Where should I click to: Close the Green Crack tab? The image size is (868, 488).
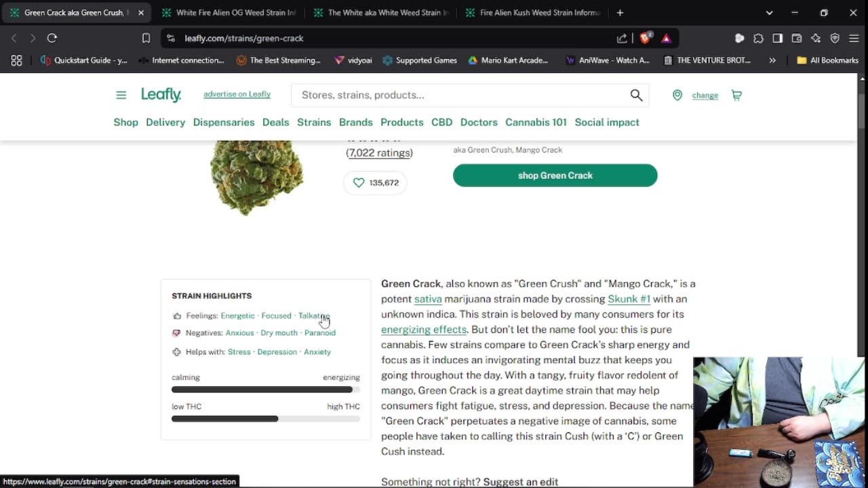(x=141, y=13)
